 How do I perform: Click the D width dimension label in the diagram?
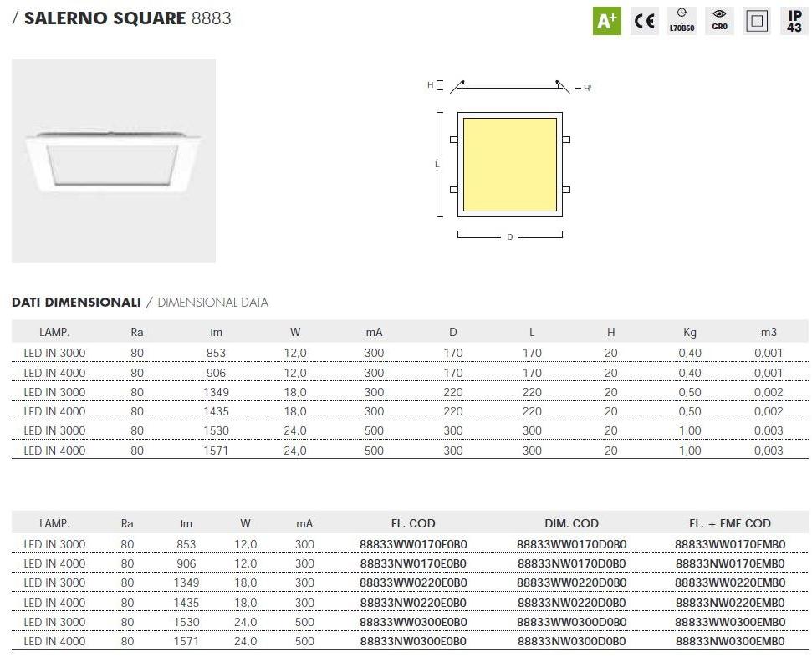pyautogui.click(x=510, y=237)
